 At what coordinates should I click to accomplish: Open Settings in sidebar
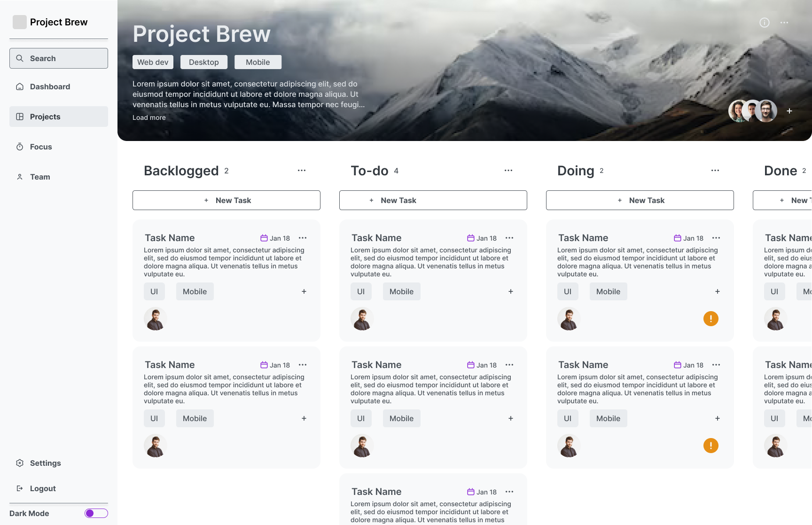pyautogui.click(x=59, y=463)
